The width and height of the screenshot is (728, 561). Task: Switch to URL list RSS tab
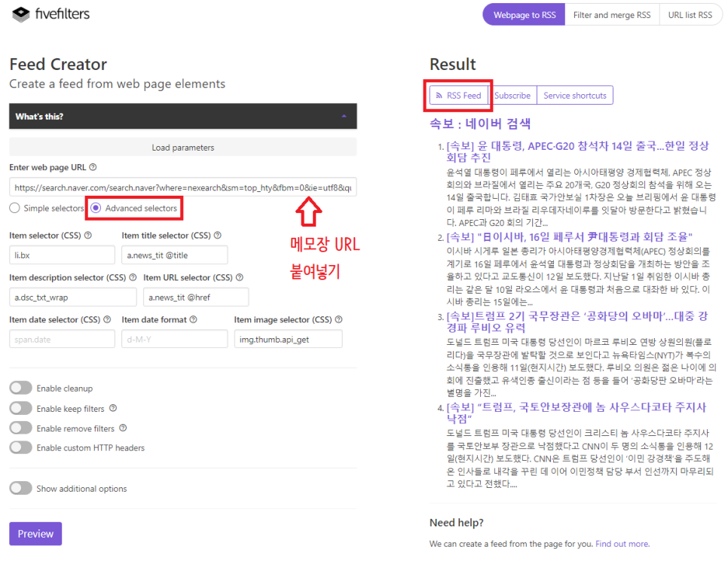[690, 15]
